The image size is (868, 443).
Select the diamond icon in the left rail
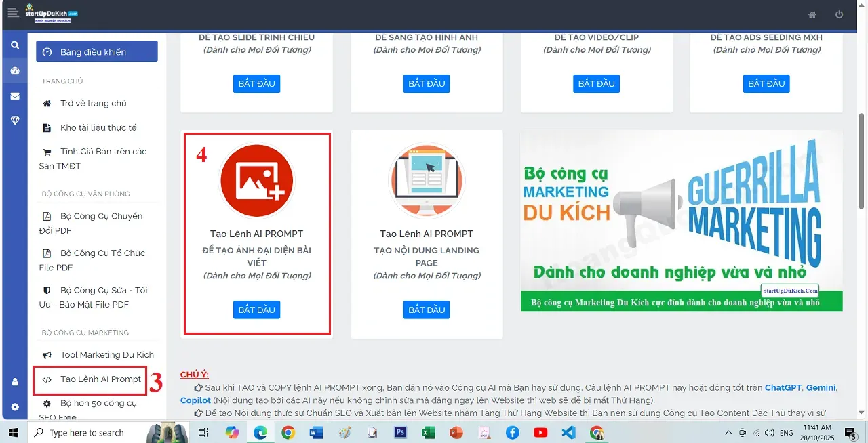[14, 120]
